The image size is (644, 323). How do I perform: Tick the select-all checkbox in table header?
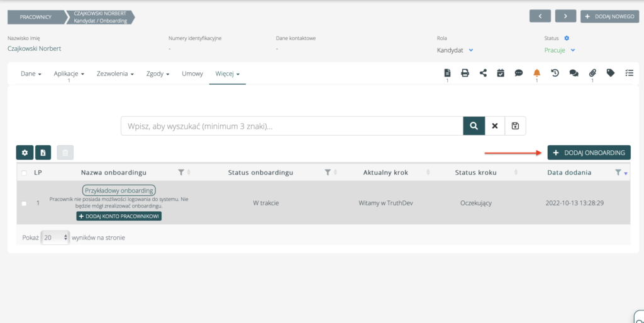pos(24,173)
